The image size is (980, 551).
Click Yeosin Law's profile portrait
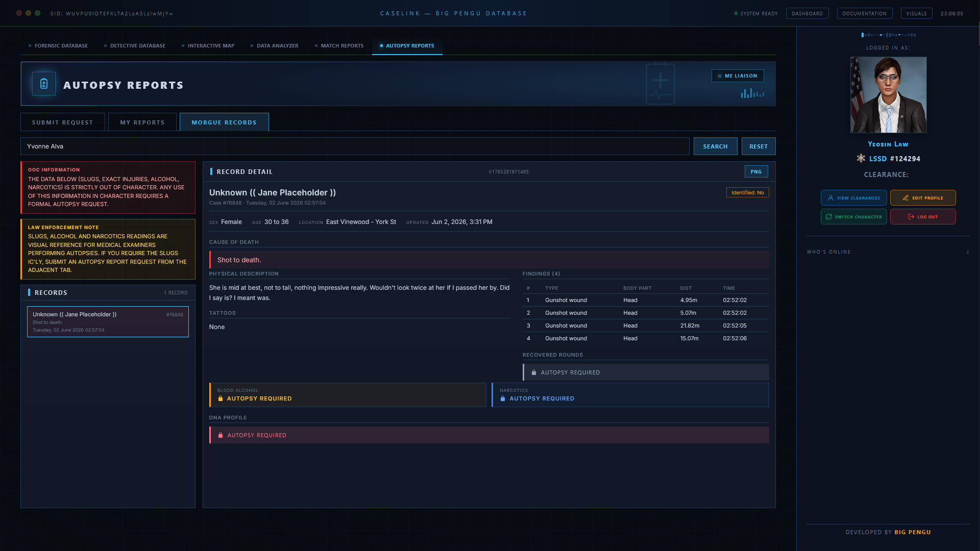pyautogui.click(x=888, y=95)
